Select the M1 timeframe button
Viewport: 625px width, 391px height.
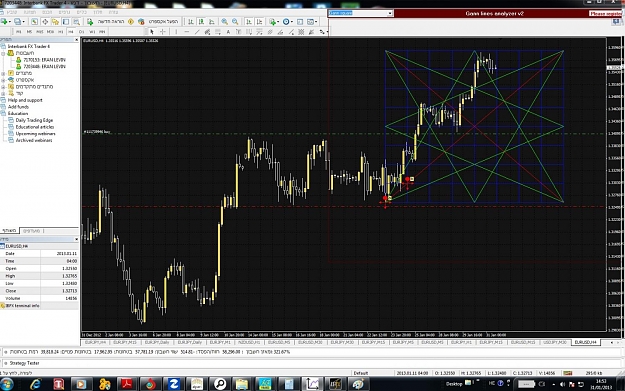[x=18, y=31]
